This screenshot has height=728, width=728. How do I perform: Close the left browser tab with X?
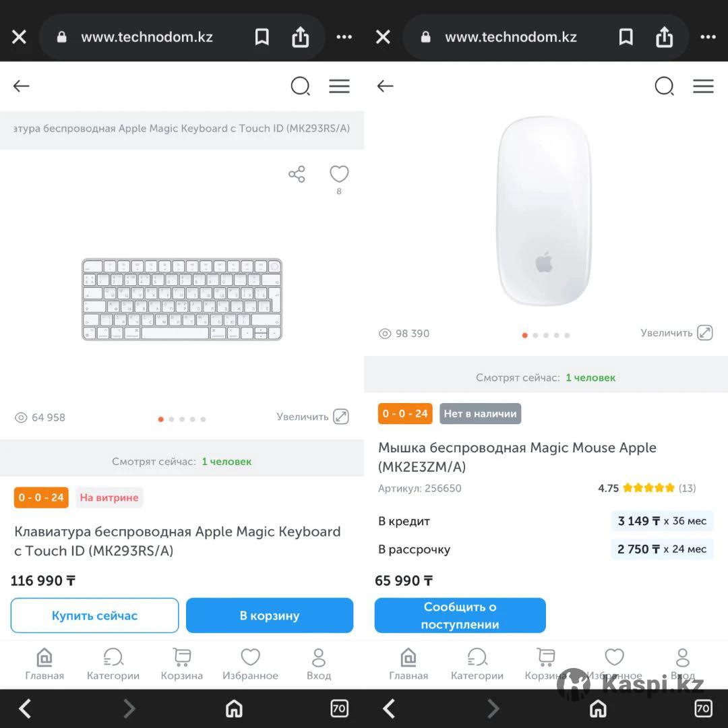[x=19, y=37]
